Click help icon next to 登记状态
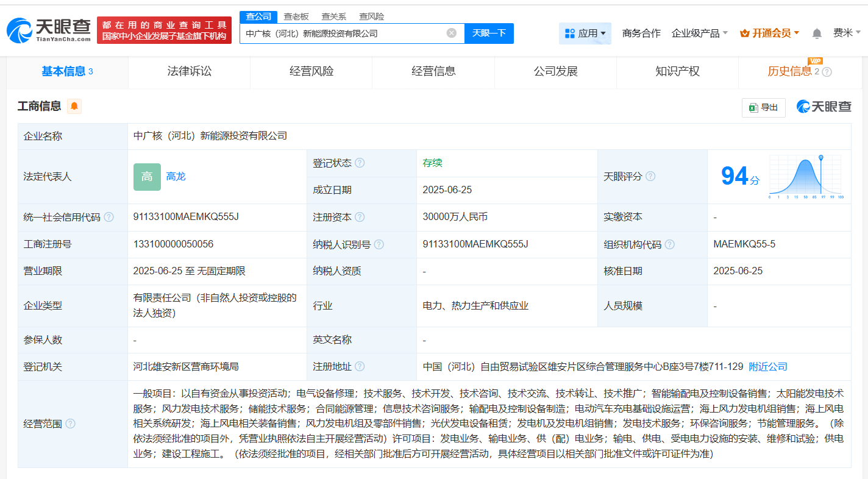The height and width of the screenshot is (479, 868). [x=360, y=163]
